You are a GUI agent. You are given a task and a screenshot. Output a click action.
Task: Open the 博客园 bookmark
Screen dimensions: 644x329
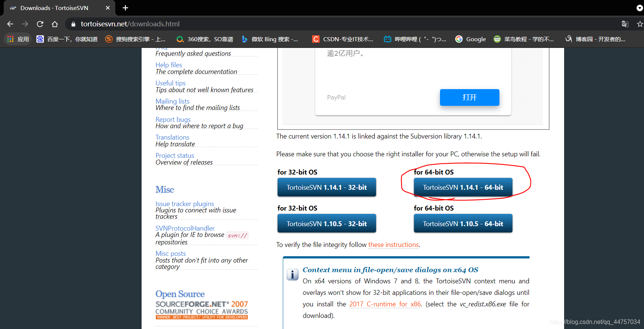coord(595,39)
